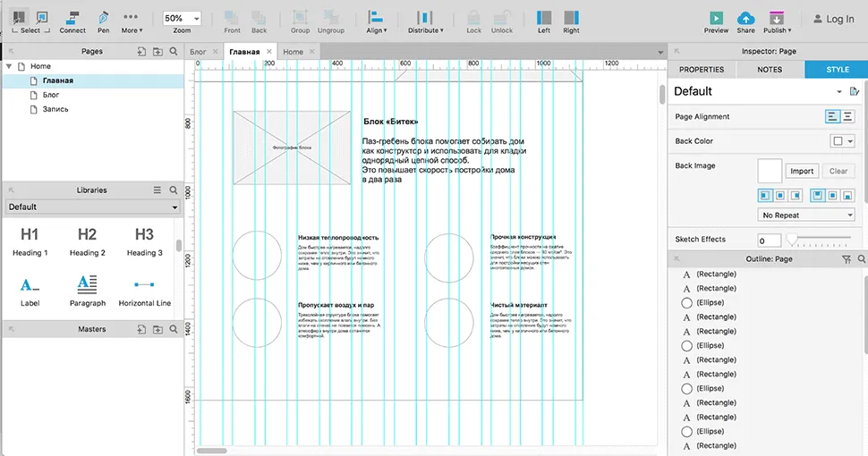Set Page Alignment to center

pos(847,117)
